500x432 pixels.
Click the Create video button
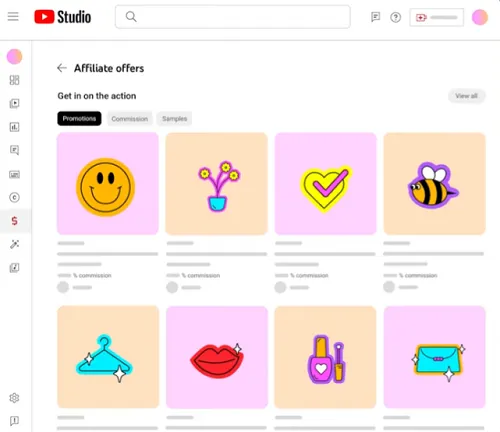tap(437, 17)
